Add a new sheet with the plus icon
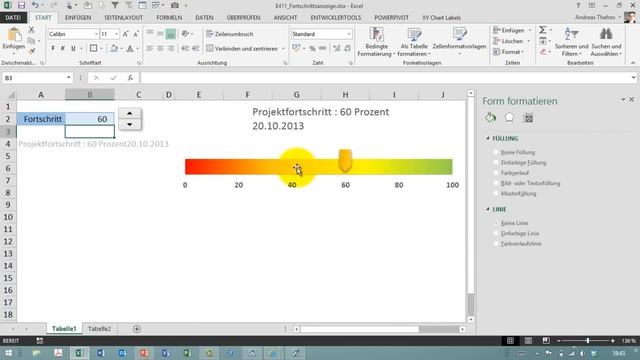 tap(137, 329)
